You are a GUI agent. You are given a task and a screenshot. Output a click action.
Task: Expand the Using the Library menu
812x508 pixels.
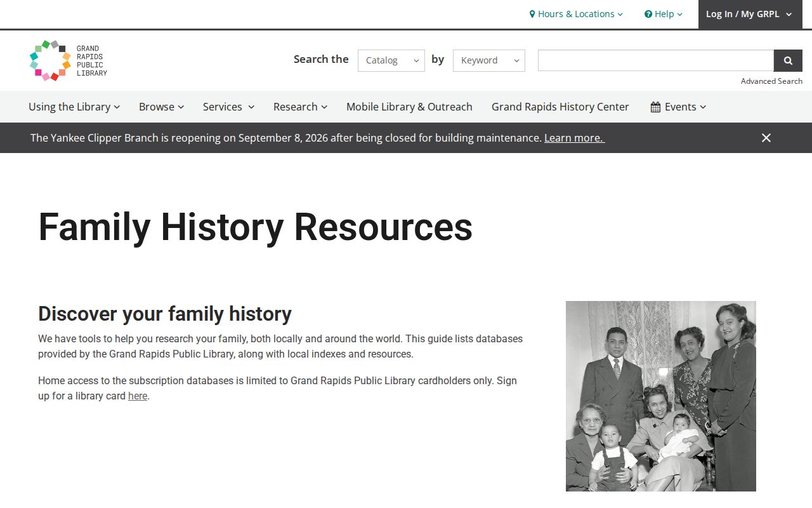click(x=74, y=107)
